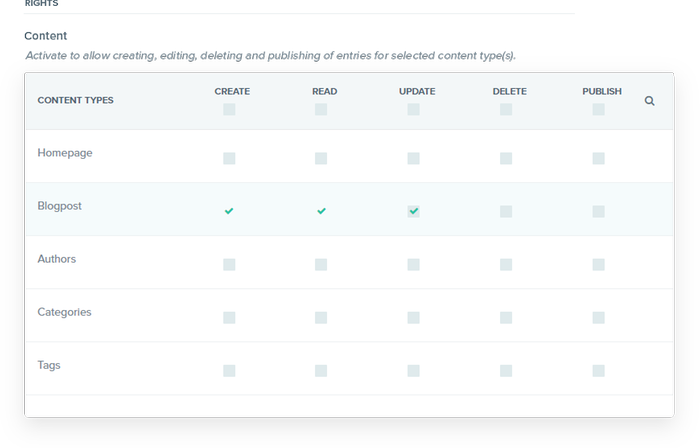Click the DELETE column header label
Image resolution: width=700 pixels, height=448 pixels.
[x=509, y=91]
